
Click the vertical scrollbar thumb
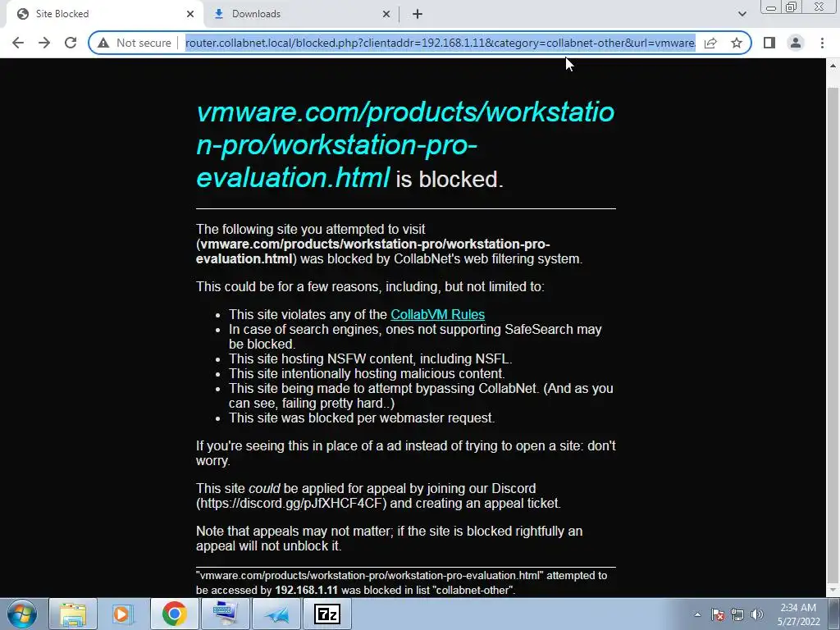pyautogui.click(x=833, y=335)
